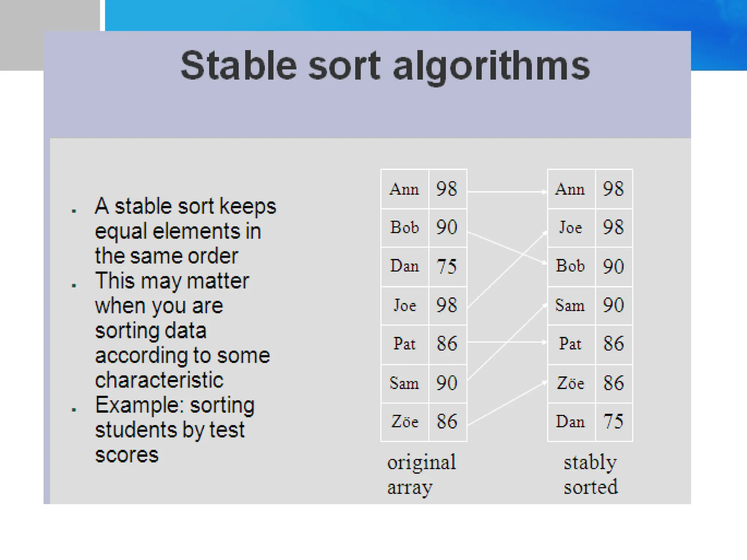This screenshot has width=747, height=560.
Task: Select the Joe cell in original array
Action: (404, 306)
